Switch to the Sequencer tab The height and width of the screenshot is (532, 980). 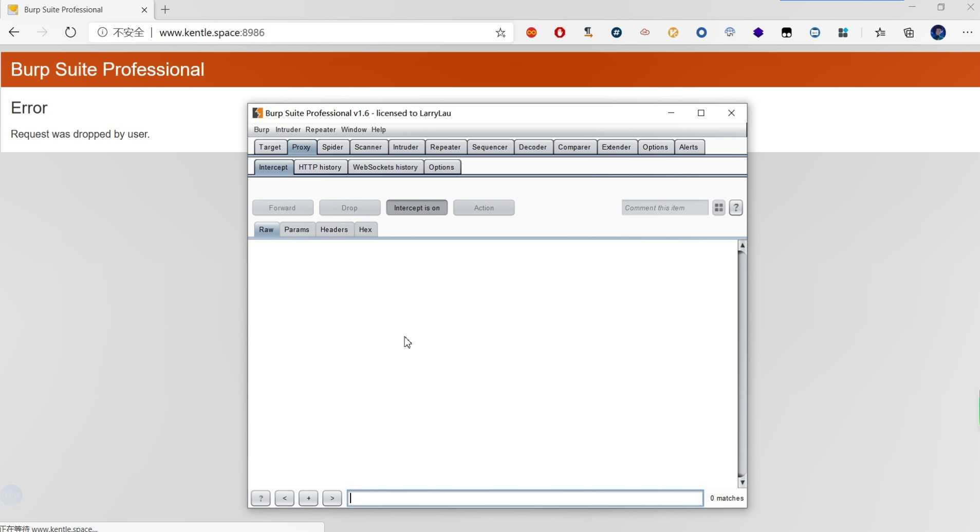coord(490,147)
